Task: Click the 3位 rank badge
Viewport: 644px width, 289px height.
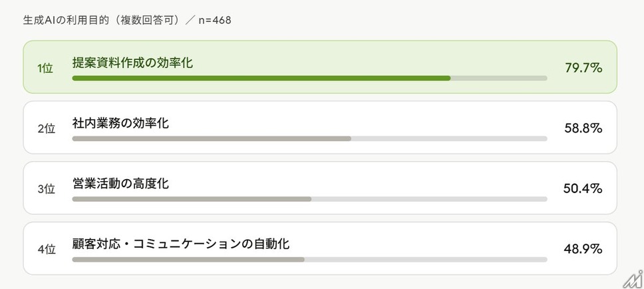Action: 46,189
